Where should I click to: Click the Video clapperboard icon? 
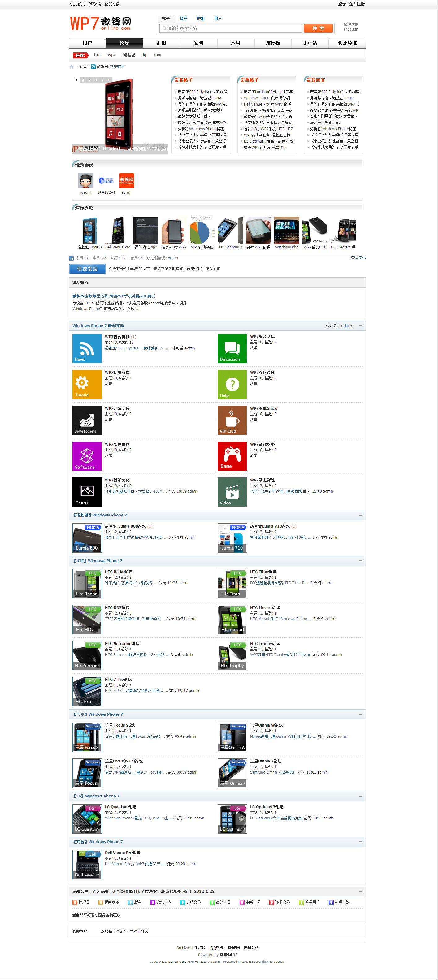pyautogui.click(x=232, y=491)
